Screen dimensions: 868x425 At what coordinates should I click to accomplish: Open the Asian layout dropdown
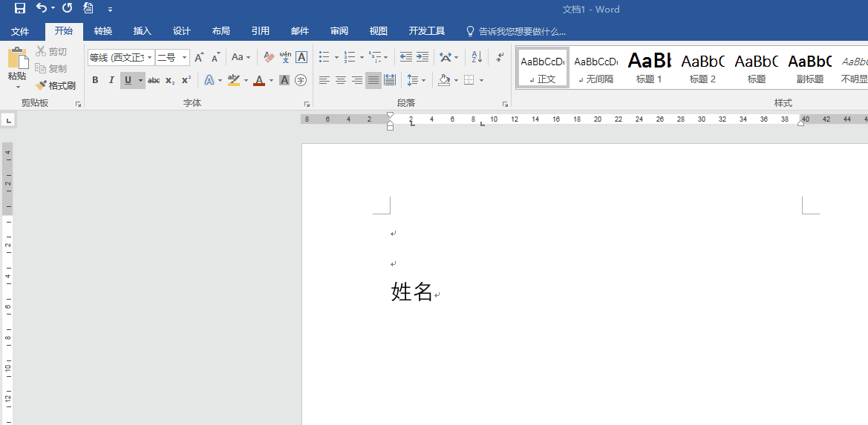click(449, 57)
